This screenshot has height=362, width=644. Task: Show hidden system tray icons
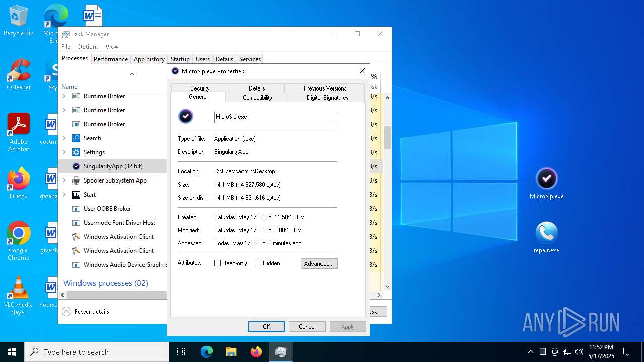[x=530, y=352]
